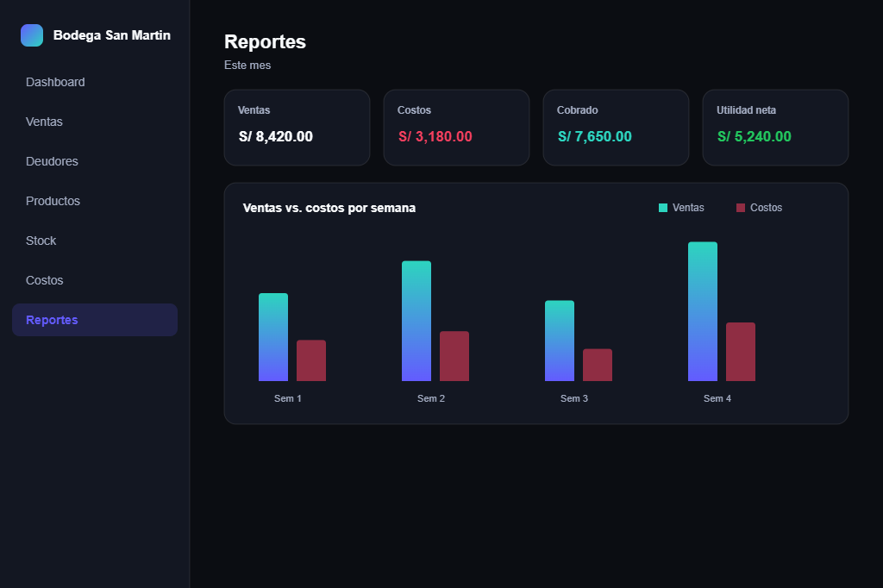The height and width of the screenshot is (588, 883).
Task: Click the Sem 2 axis label
Action: click(x=431, y=399)
